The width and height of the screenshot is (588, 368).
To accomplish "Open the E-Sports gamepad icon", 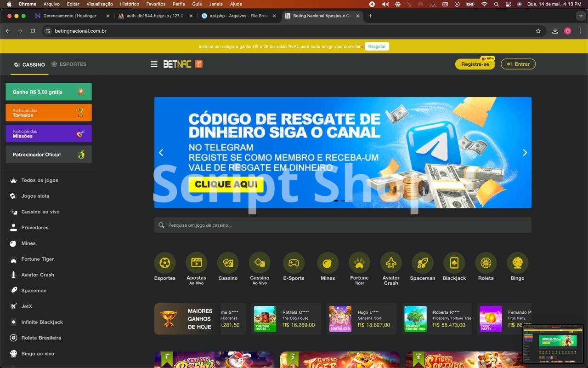I will point(294,263).
